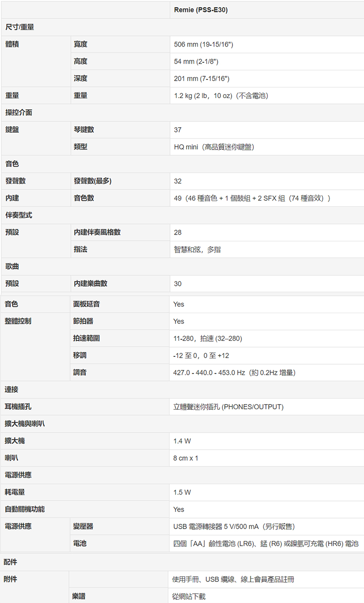Click the 506 mm width value

(204, 45)
